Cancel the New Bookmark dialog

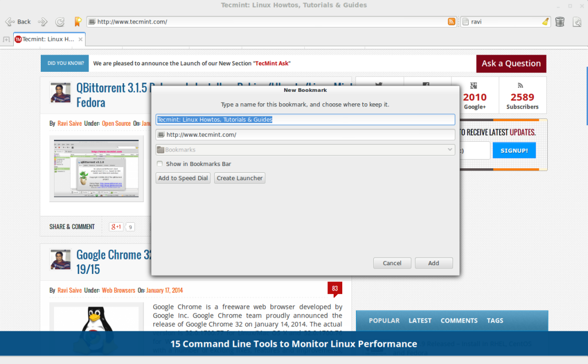[392, 263]
